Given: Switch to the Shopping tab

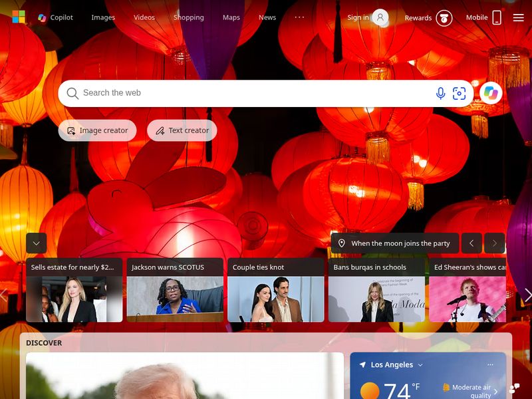Looking at the screenshot, I should pos(189,18).
